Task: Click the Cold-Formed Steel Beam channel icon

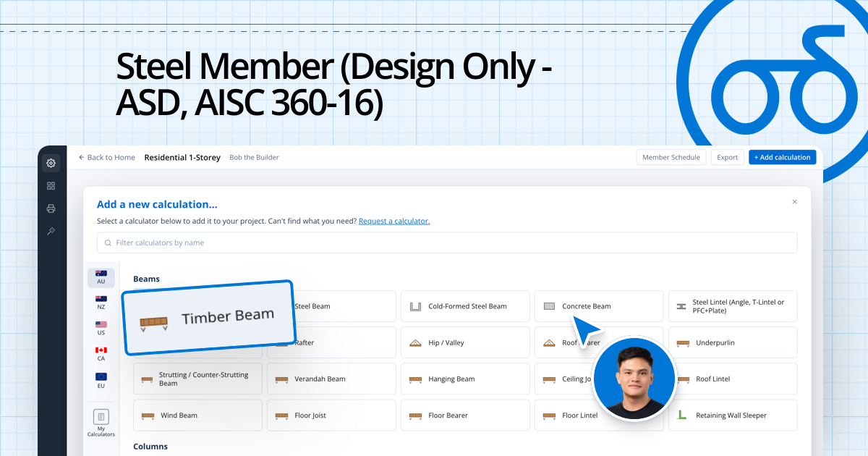Action: pyautogui.click(x=415, y=306)
